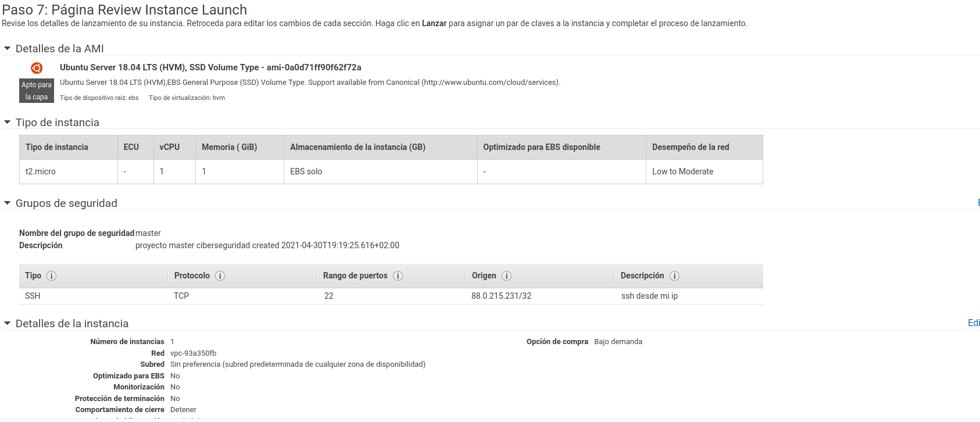This screenshot has width=980, height=422.
Task: Select the SSH rule type cell
Action: click(33, 296)
